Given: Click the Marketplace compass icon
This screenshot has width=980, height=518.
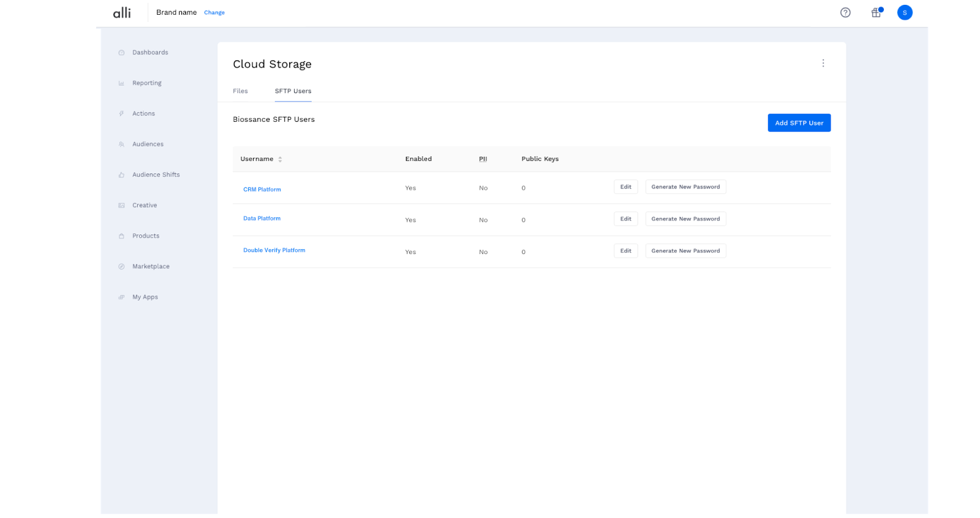Looking at the screenshot, I should click(121, 267).
